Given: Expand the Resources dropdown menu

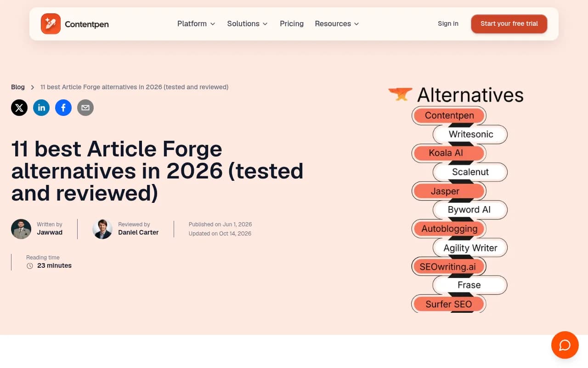Looking at the screenshot, I should [337, 24].
